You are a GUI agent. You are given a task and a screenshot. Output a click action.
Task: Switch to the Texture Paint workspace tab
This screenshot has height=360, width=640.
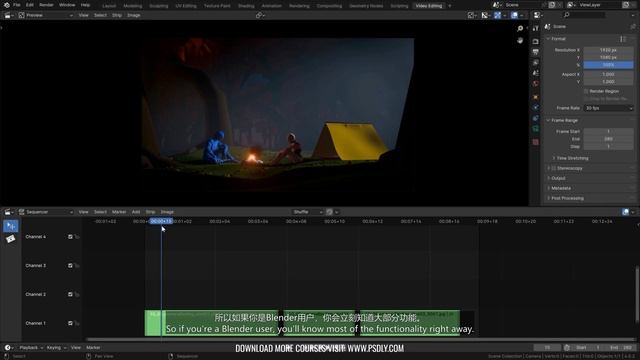click(217, 6)
